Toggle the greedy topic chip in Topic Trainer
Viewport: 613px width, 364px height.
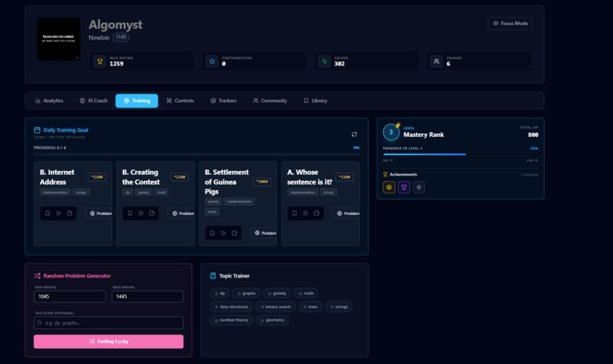[277, 293]
